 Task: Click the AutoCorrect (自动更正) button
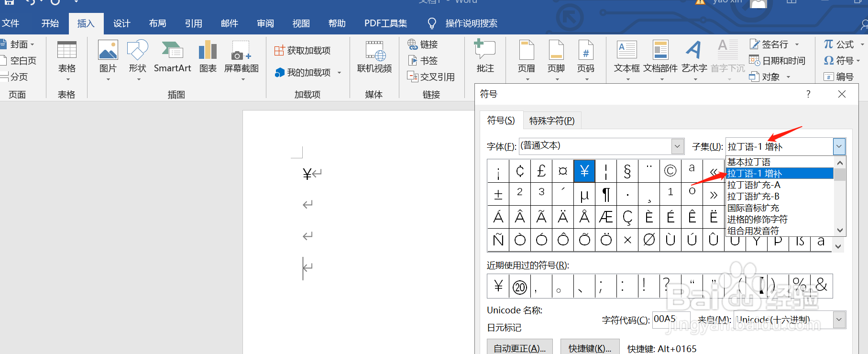click(x=519, y=347)
